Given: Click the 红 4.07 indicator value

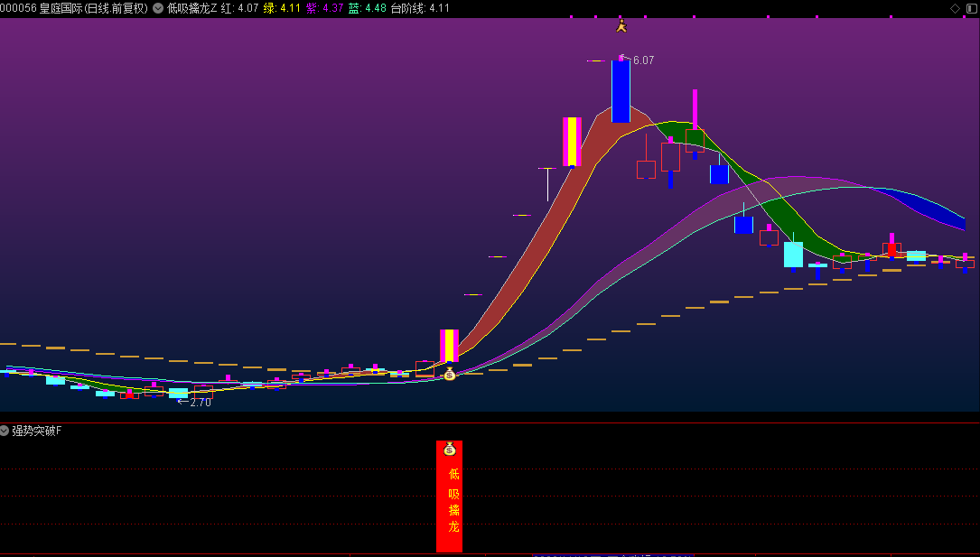Looking at the screenshot, I should (240, 8).
